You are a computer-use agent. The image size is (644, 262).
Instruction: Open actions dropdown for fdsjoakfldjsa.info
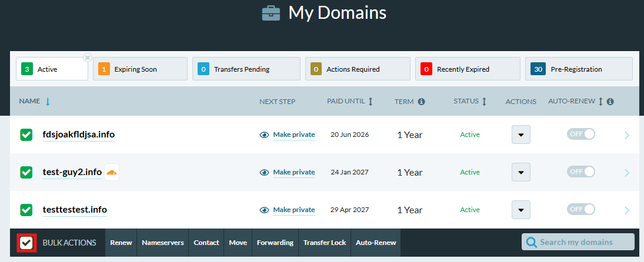click(521, 135)
